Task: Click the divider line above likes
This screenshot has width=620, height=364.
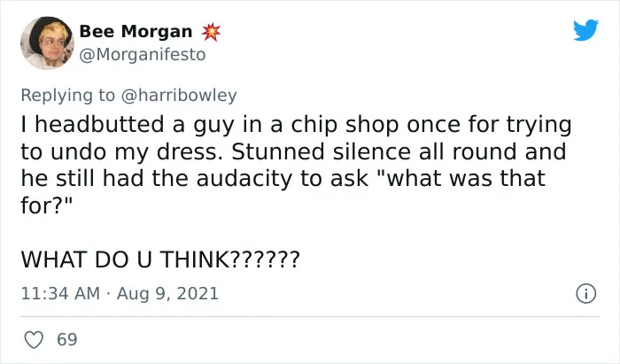Action: click(310, 316)
